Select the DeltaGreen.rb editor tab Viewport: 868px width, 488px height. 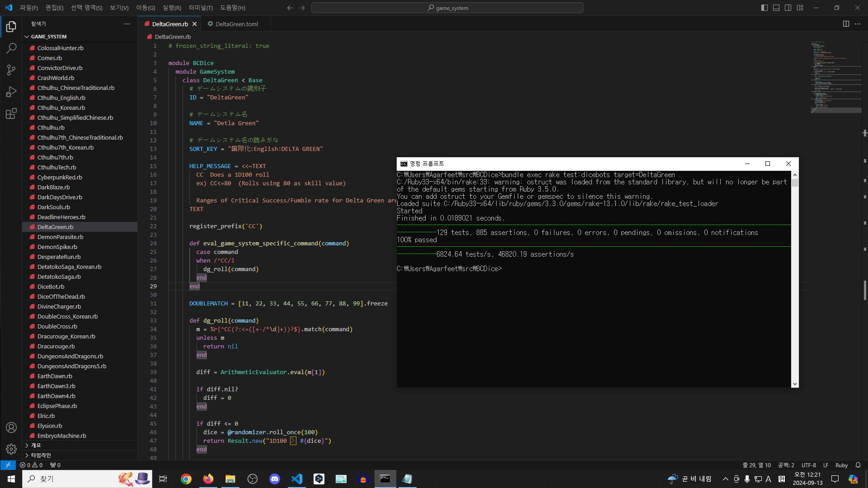point(170,24)
